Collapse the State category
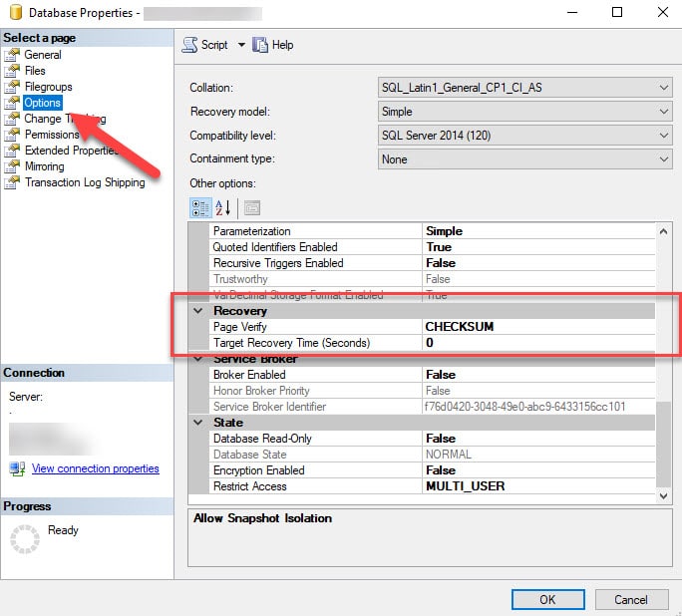This screenshot has height=616, width=682. [198, 423]
